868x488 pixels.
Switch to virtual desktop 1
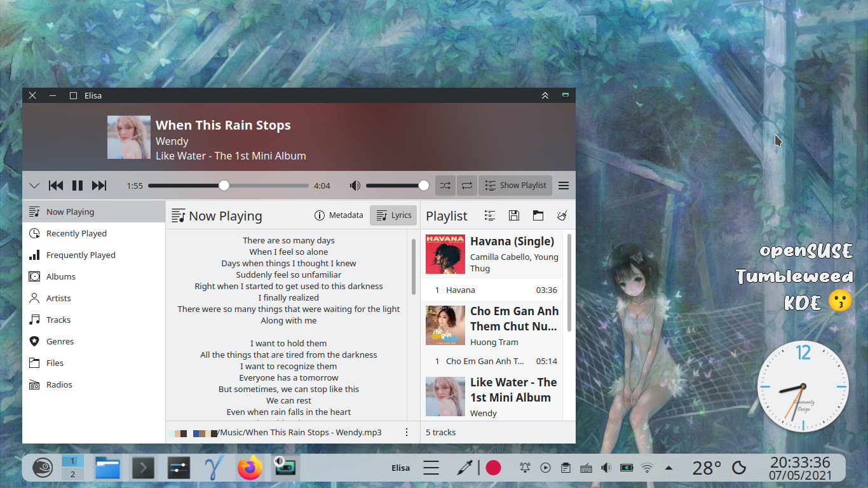tap(73, 461)
